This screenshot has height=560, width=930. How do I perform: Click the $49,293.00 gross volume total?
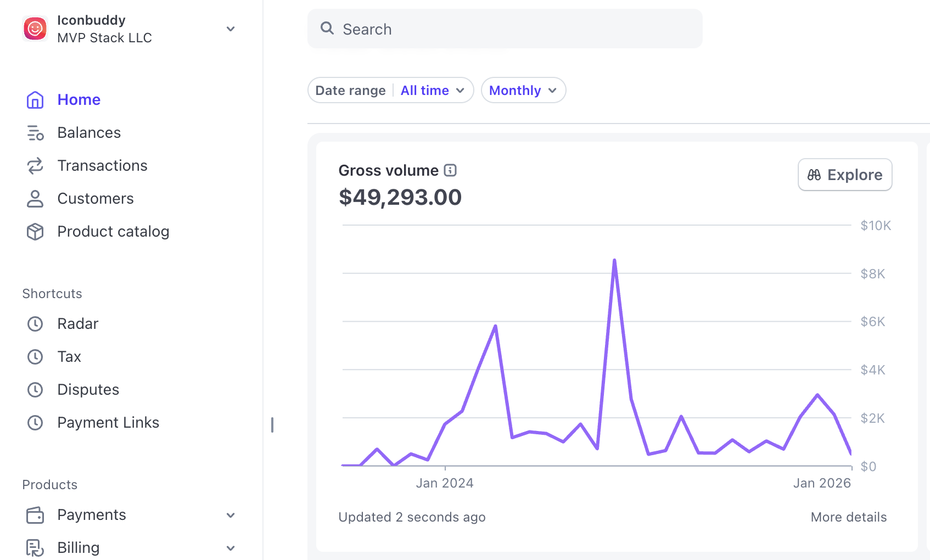pyautogui.click(x=400, y=197)
